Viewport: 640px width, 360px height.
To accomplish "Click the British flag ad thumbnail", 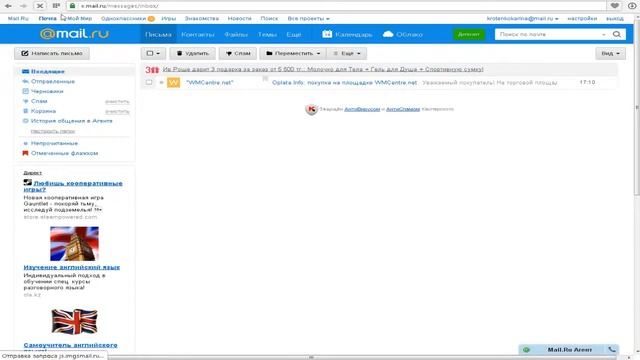I will tap(74, 322).
